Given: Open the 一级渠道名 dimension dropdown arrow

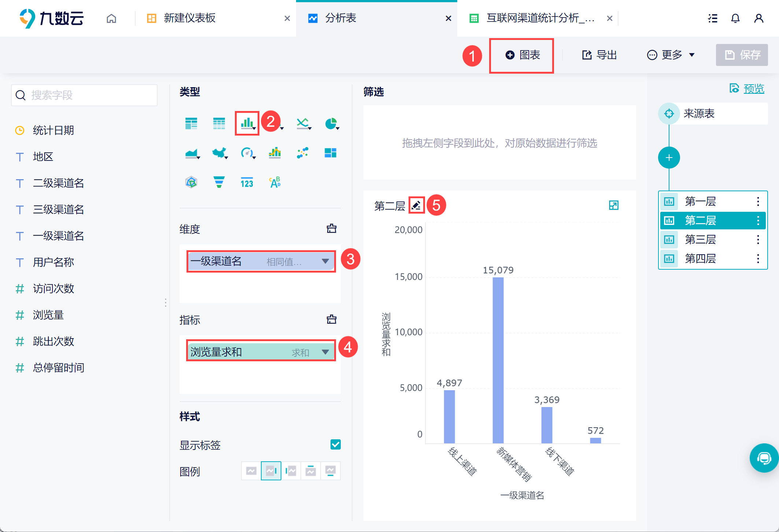Looking at the screenshot, I should point(325,261).
